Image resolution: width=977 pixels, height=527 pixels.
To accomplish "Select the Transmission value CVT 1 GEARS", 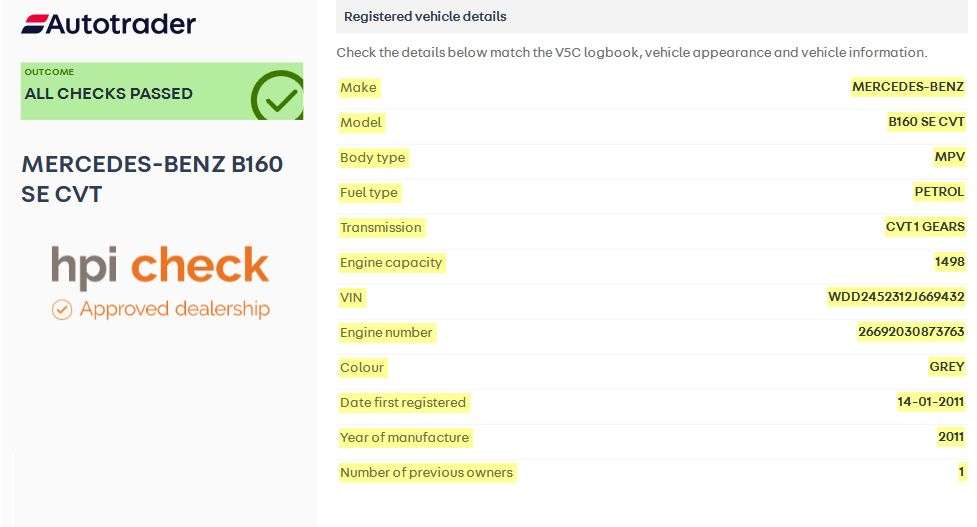I will [x=925, y=227].
